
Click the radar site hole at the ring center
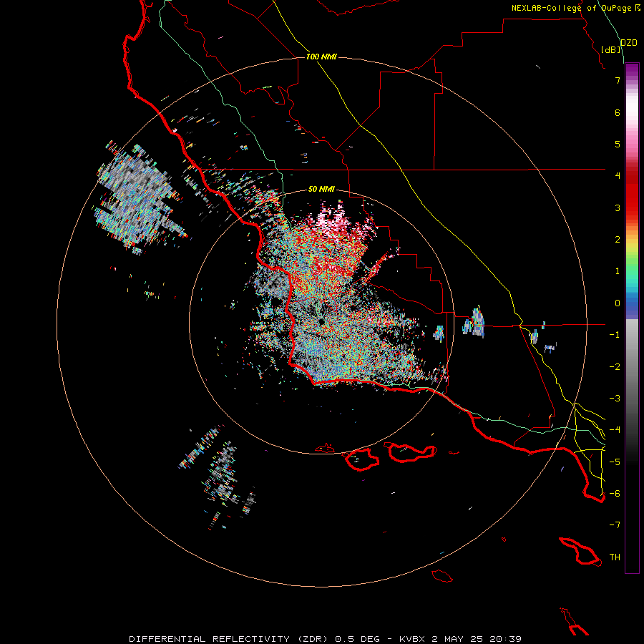[x=321, y=321]
